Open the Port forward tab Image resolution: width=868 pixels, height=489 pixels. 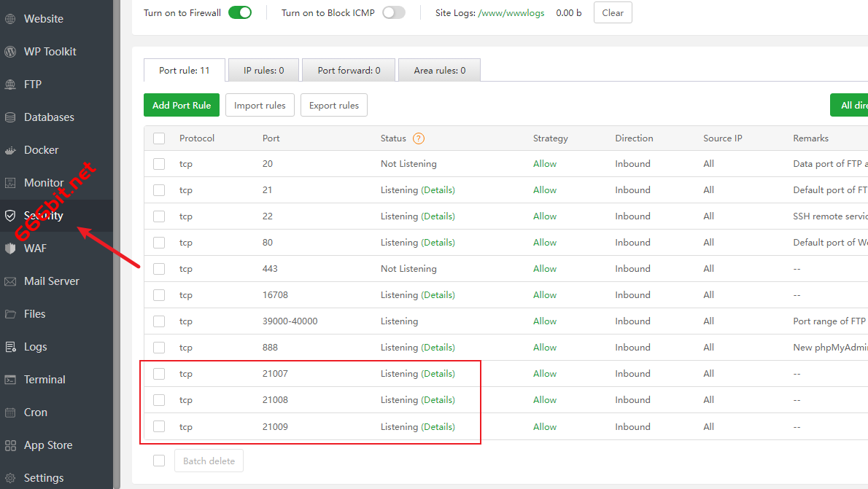tap(349, 71)
